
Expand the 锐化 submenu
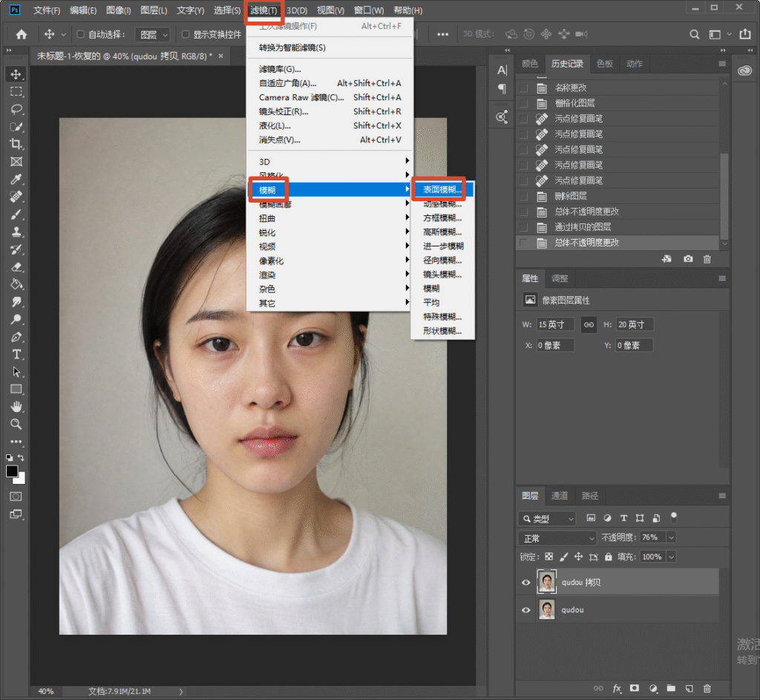pos(330,232)
